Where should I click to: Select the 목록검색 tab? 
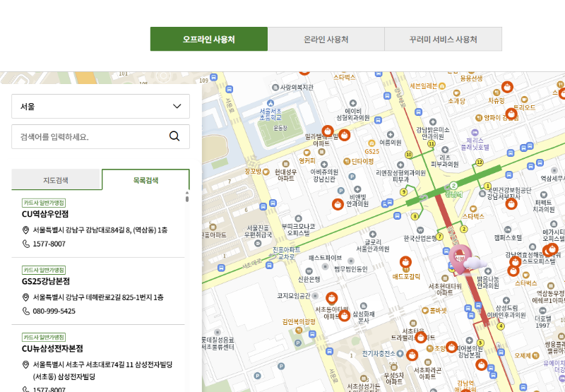point(145,179)
